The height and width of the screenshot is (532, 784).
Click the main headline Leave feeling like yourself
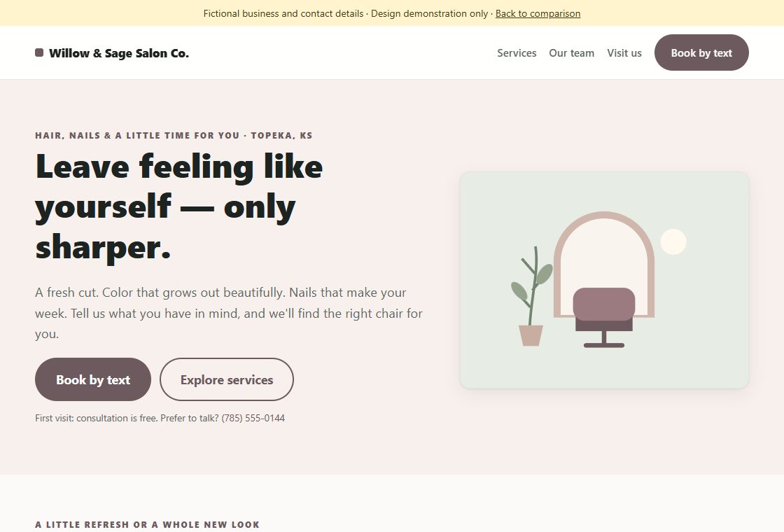click(x=179, y=206)
